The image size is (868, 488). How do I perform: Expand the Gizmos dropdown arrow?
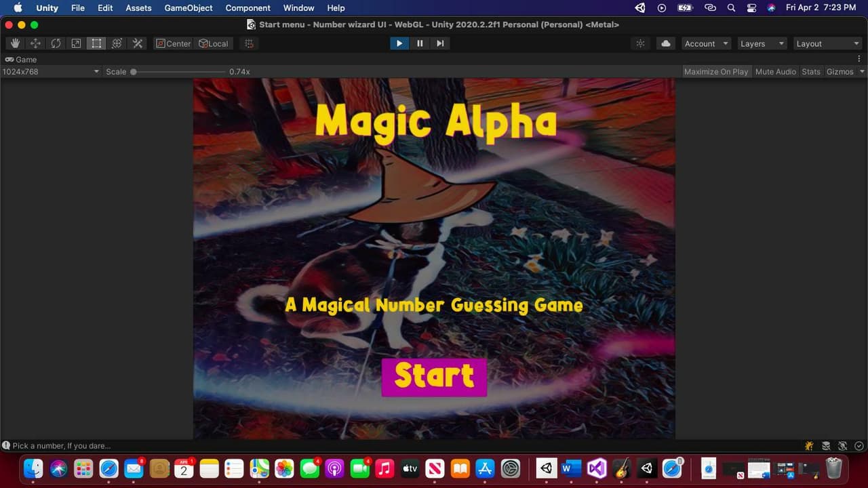point(862,72)
